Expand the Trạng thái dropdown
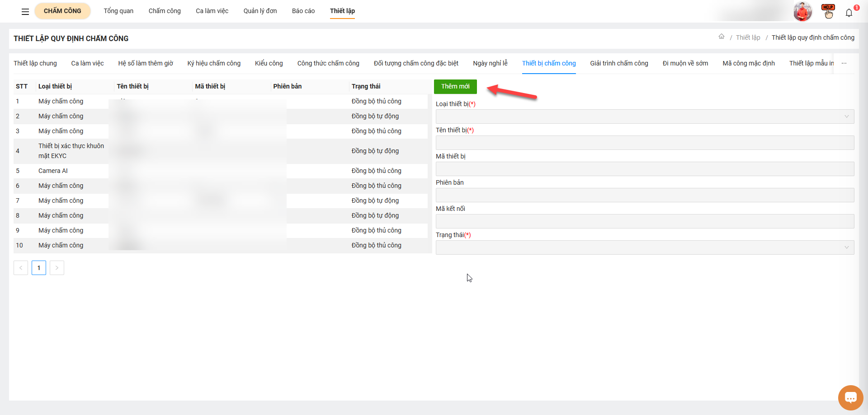The width and height of the screenshot is (868, 415). [x=645, y=247]
